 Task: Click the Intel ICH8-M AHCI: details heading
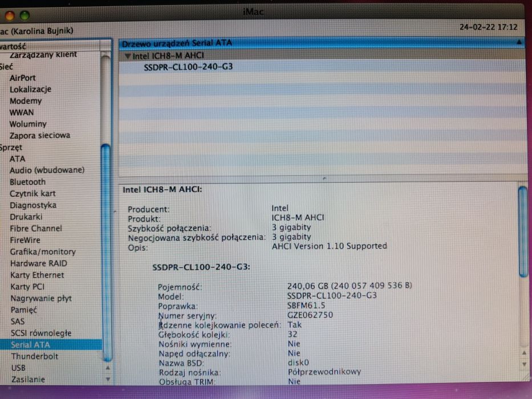coord(162,190)
